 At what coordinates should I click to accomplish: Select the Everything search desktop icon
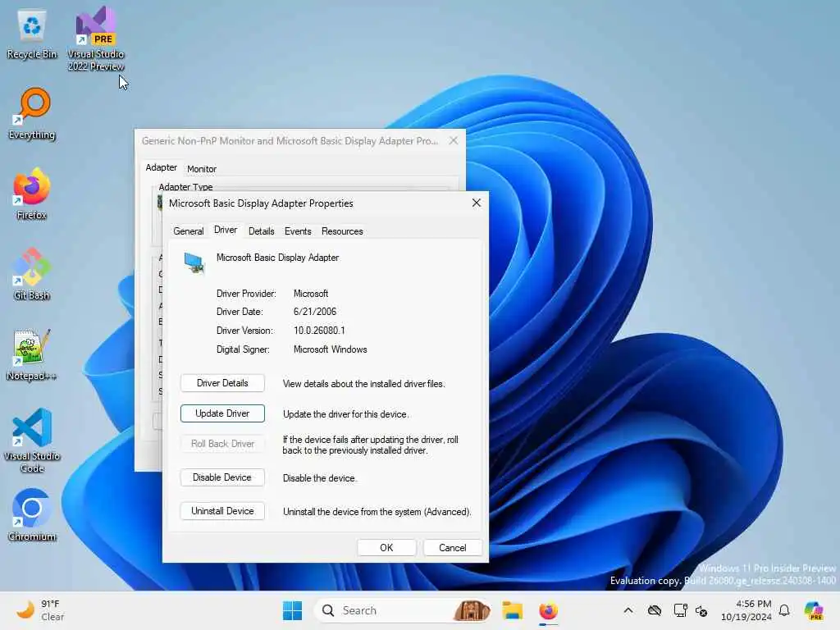click(32, 113)
